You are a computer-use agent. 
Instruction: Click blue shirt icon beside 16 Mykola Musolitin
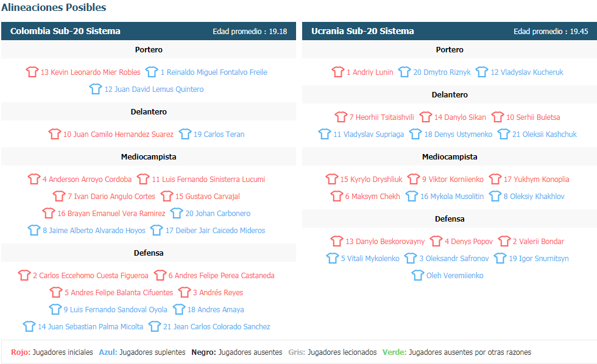click(x=412, y=195)
